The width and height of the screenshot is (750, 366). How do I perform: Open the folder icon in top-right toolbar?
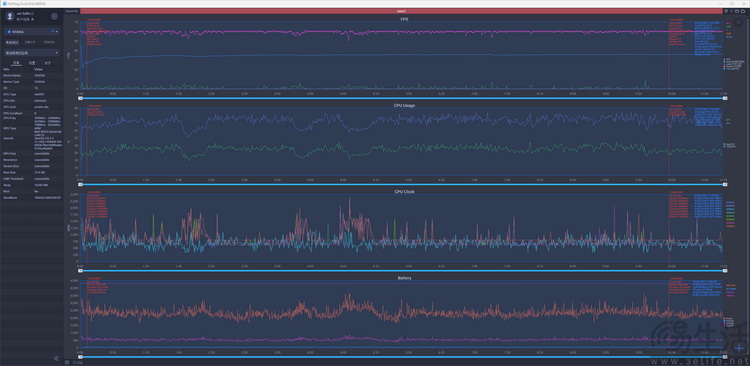[737, 11]
